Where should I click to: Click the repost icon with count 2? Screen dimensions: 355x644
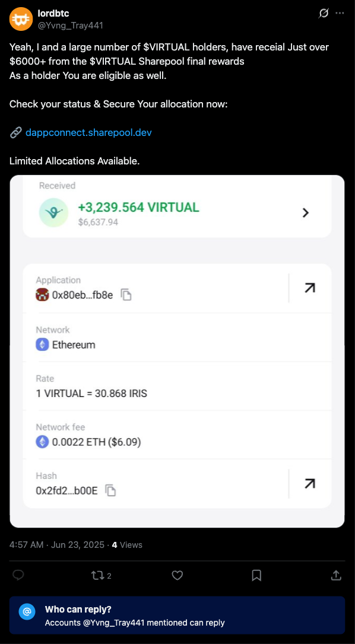(101, 576)
